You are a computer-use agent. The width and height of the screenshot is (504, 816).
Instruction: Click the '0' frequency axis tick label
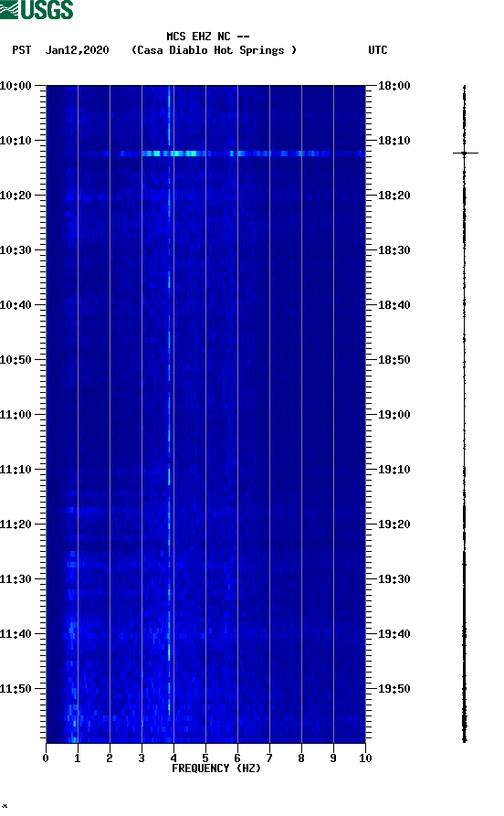(46, 758)
